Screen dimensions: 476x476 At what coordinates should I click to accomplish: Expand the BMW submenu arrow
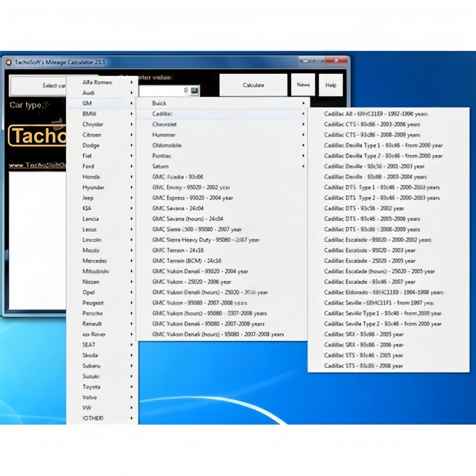[131, 114]
